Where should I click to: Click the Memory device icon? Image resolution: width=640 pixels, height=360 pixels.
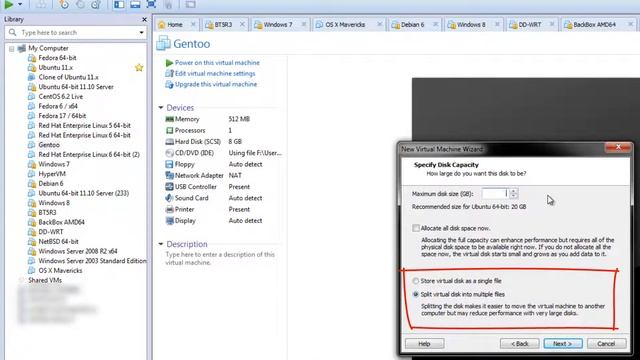click(x=169, y=119)
